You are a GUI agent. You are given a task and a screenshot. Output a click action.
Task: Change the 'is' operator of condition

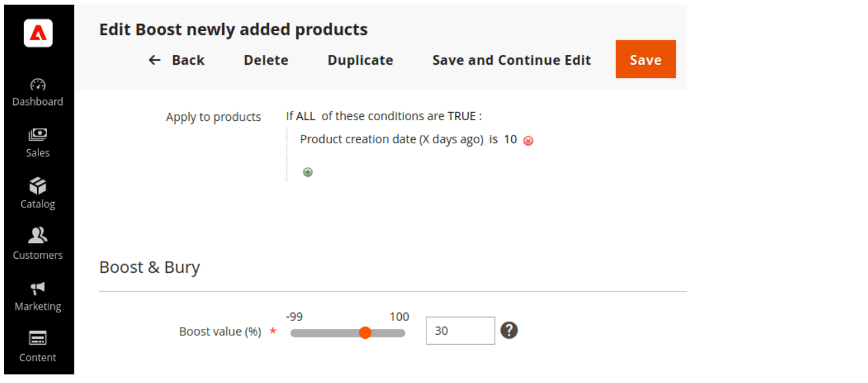pos(493,139)
